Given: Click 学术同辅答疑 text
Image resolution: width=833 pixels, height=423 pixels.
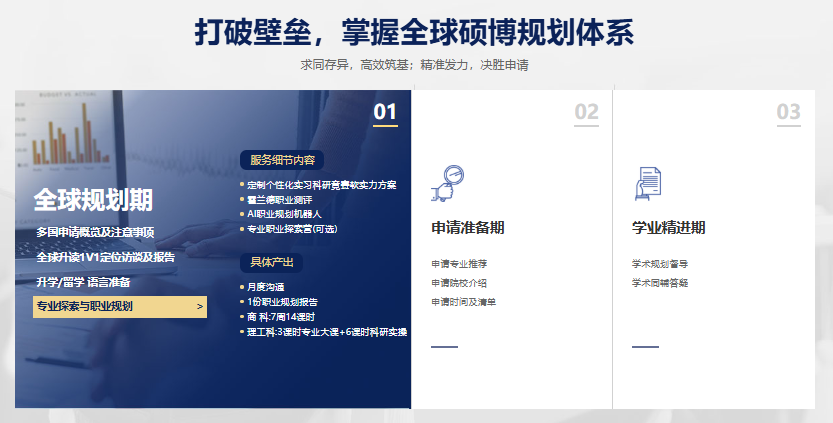Looking at the screenshot, I should (x=660, y=283).
